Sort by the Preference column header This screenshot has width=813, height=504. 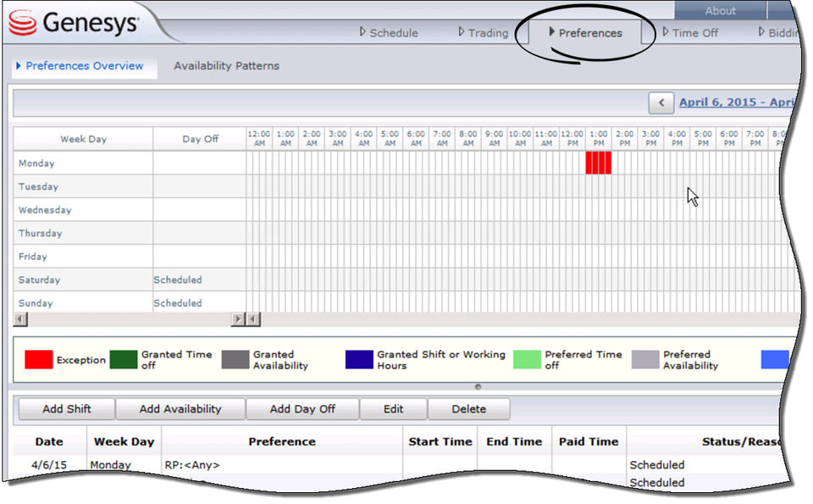coord(282,441)
